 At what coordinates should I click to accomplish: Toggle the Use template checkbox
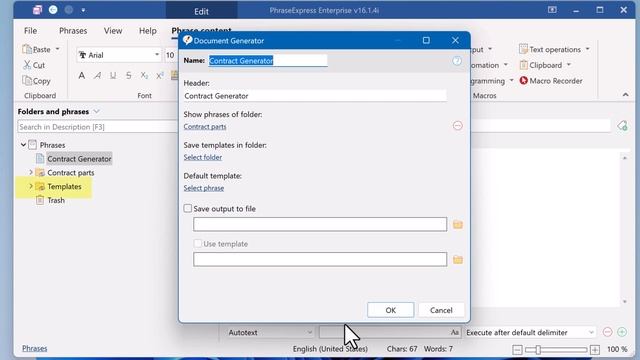pos(198,244)
